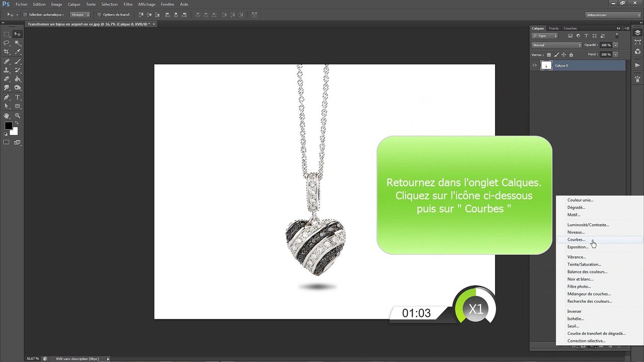Hide Calque 0 layer visibility eye
This screenshot has height=362, width=644.
pyautogui.click(x=534, y=65)
